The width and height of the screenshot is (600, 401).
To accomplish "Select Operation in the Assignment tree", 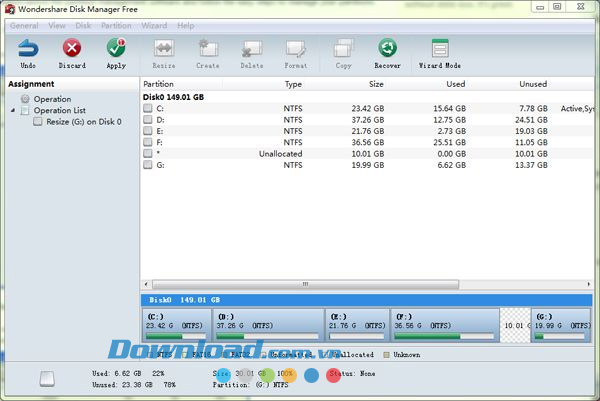I will click(52, 99).
